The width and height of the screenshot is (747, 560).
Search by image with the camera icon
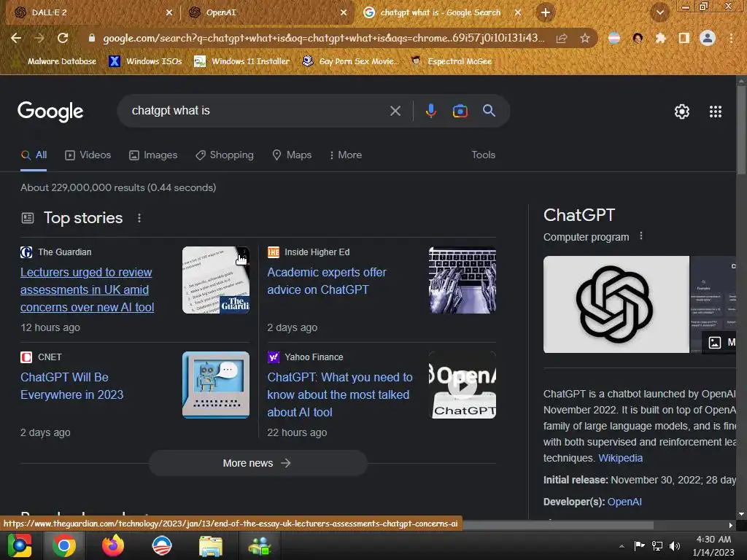coord(460,111)
